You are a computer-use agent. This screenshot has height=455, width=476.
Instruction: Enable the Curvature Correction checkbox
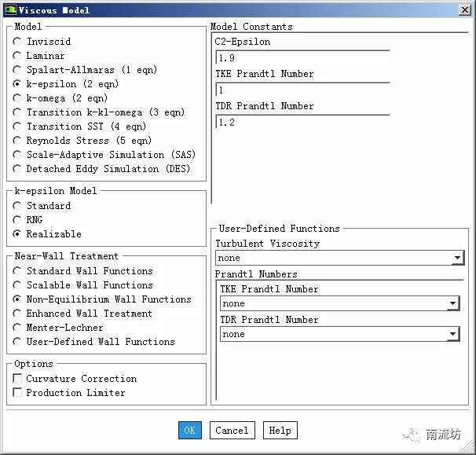coord(17,379)
